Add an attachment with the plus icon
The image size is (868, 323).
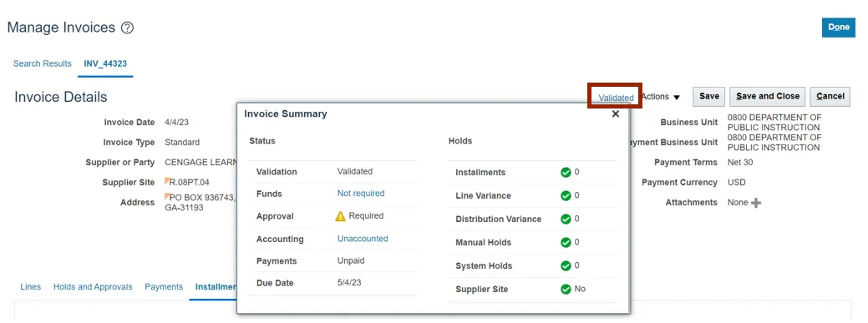[x=756, y=203]
